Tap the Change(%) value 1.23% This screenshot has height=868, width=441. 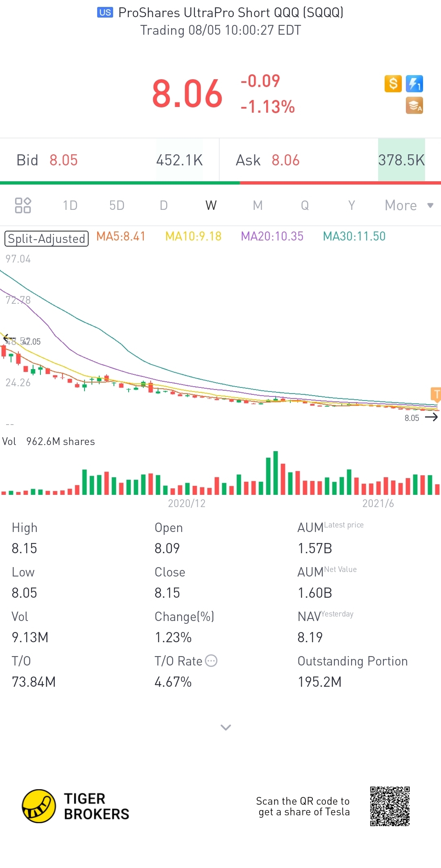173,637
